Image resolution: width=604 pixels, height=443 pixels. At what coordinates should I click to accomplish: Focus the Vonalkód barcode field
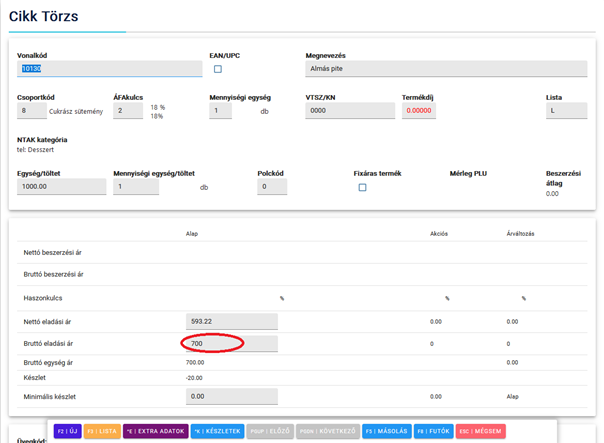[x=110, y=69]
